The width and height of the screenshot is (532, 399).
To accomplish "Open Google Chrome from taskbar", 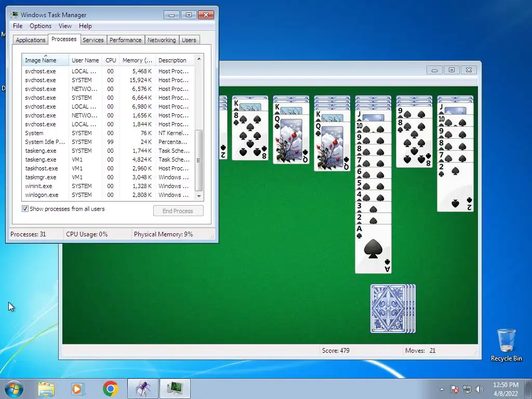I will (110, 389).
